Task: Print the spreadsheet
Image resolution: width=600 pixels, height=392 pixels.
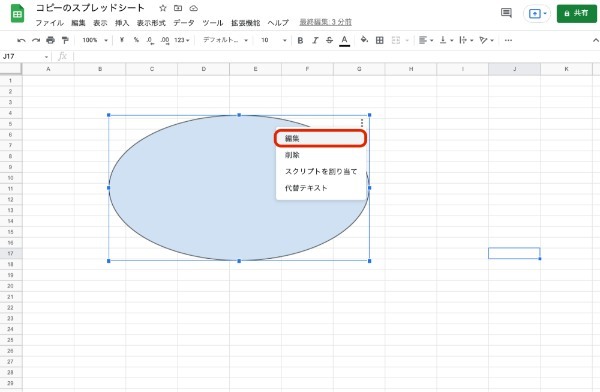Action: [51, 40]
